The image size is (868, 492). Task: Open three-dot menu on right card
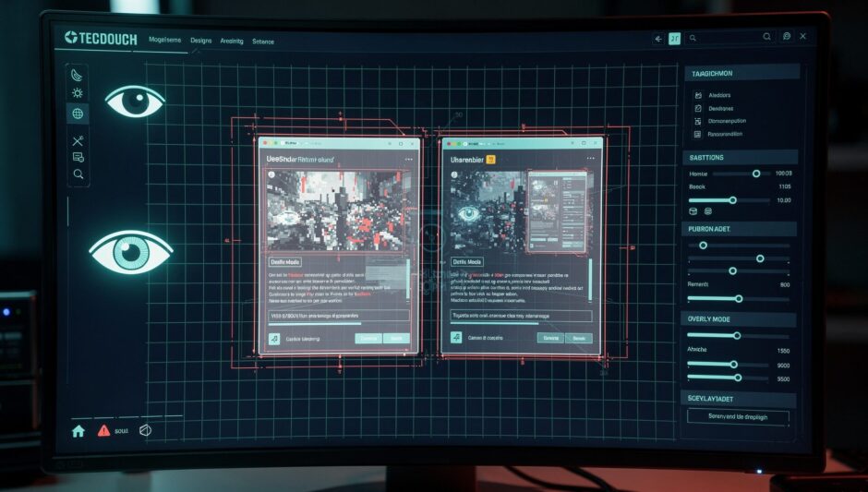coord(590,160)
